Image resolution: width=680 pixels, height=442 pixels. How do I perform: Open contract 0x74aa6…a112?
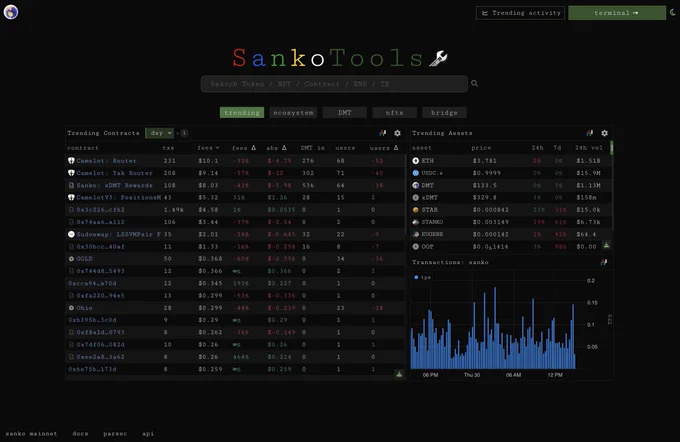pyautogui.click(x=100, y=222)
